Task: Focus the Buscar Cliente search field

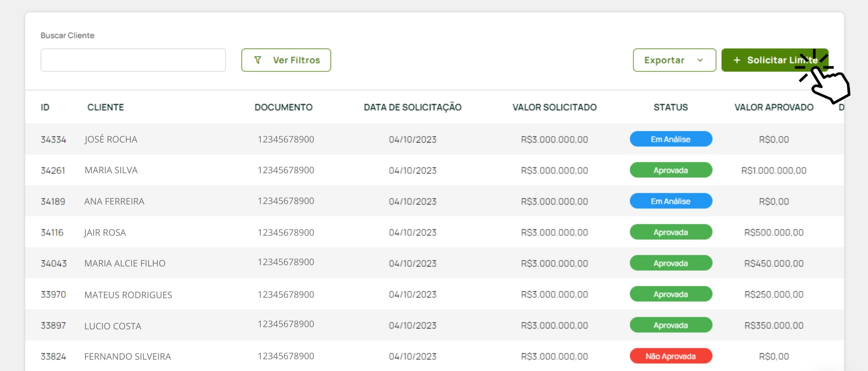Action: (133, 60)
